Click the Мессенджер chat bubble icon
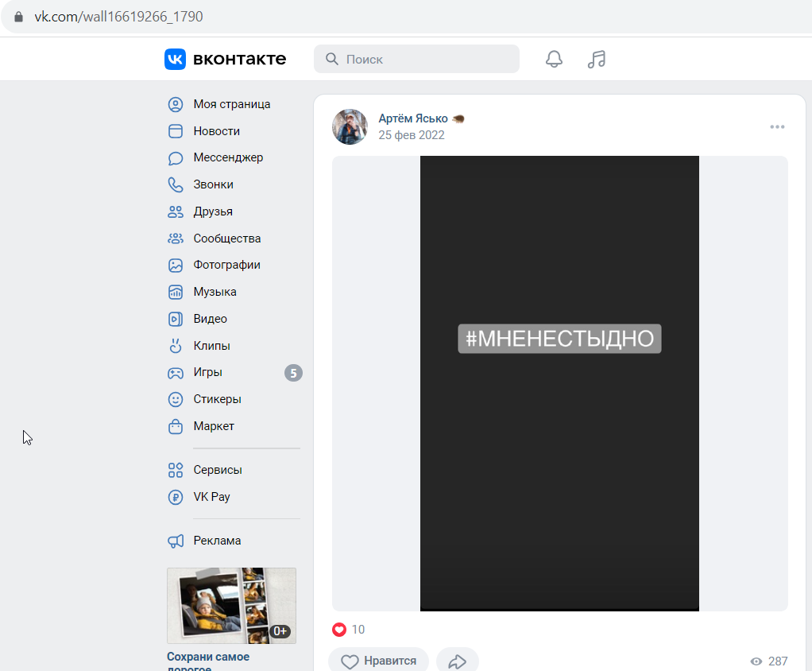812x671 pixels. [176, 158]
